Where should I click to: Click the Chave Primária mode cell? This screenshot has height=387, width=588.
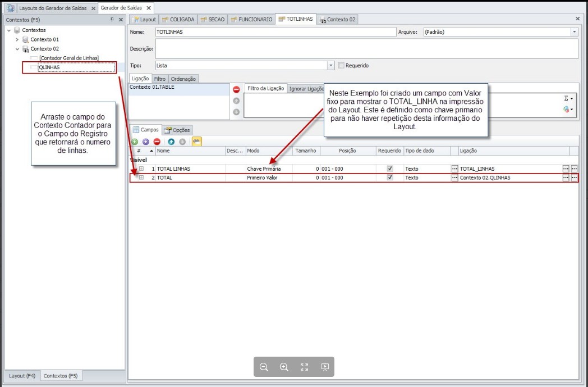pyautogui.click(x=269, y=169)
